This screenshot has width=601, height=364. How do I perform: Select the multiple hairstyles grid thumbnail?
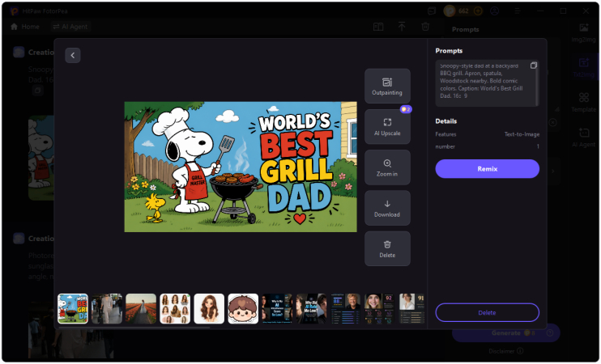[x=175, y=309]
